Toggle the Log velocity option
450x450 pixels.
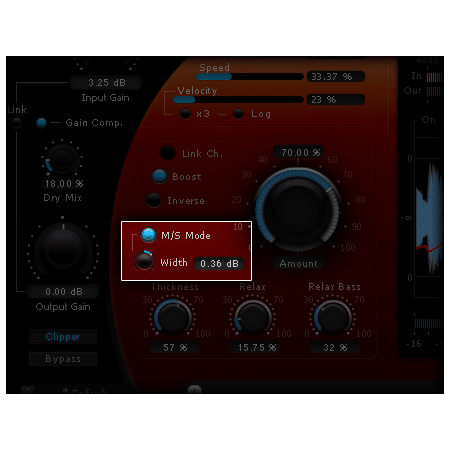[238, 114]
